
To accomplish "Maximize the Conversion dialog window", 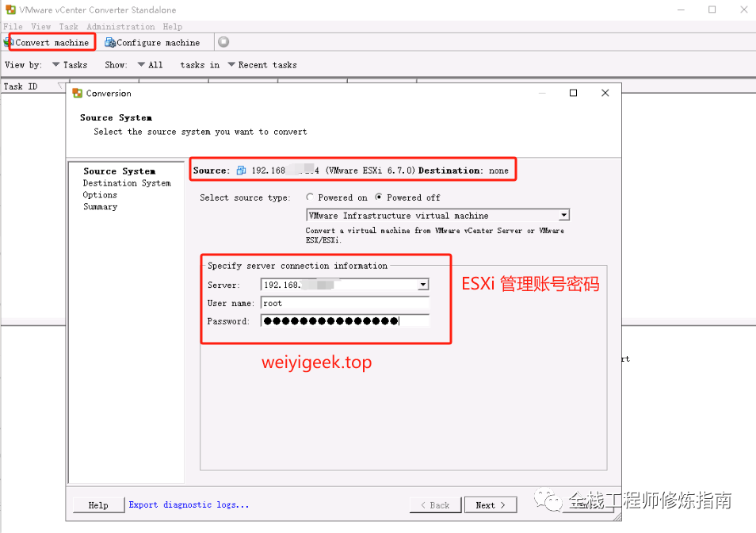I will (x=573, y=93).
